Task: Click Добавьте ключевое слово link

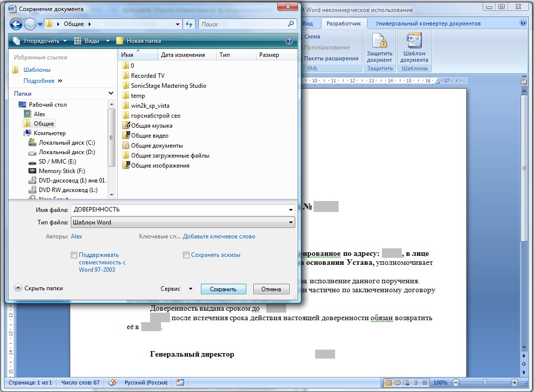Action: pyautogui.click(x=219, y=236)
